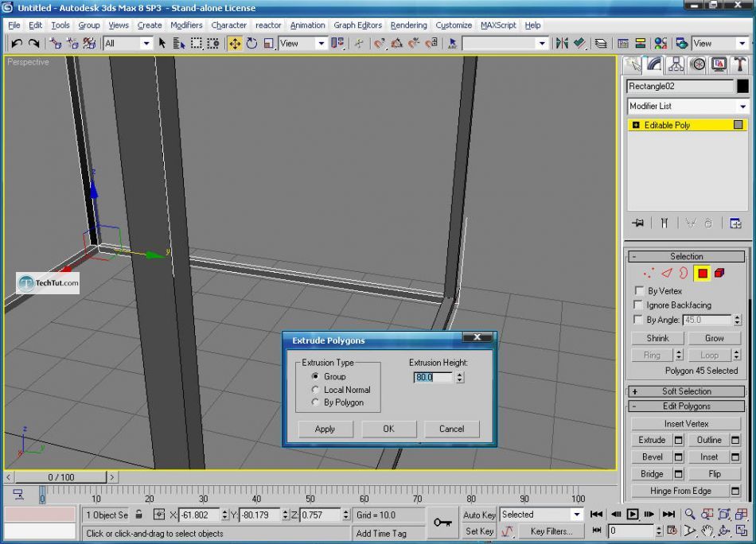Activate the Select Object arrow tool
The image size is (756, 544).
162,44
